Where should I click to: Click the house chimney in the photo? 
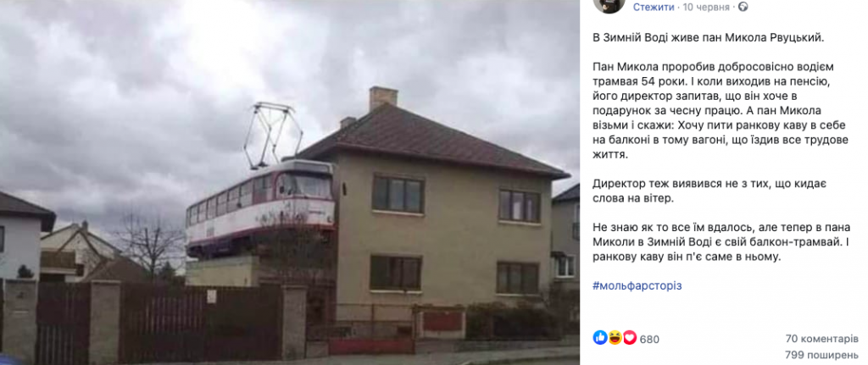(x=383, y=98)
